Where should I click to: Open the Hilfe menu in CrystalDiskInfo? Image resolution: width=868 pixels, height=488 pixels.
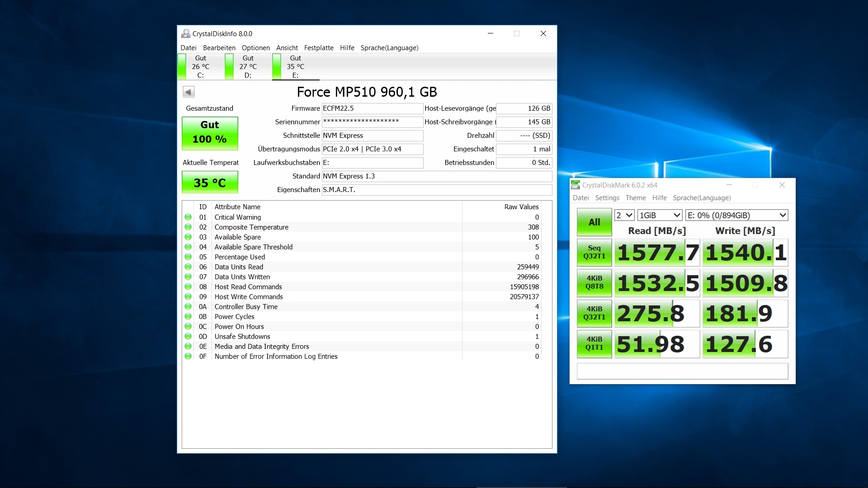coord(347,48)
